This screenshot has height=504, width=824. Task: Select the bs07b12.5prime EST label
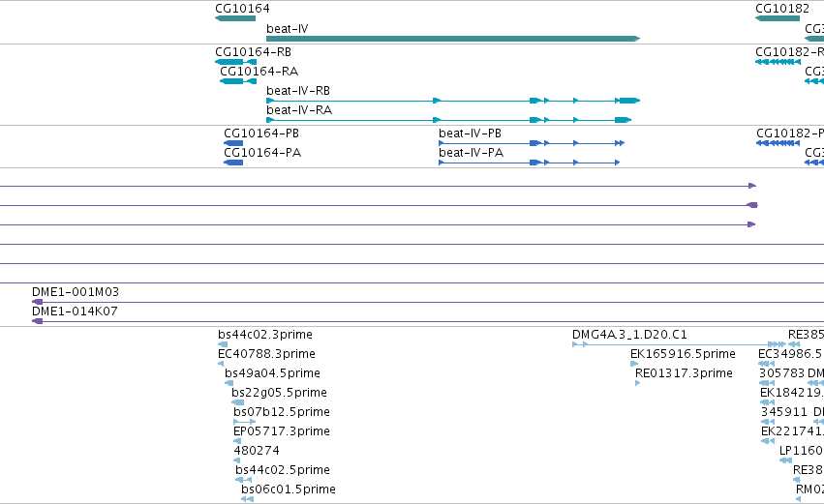282,412
